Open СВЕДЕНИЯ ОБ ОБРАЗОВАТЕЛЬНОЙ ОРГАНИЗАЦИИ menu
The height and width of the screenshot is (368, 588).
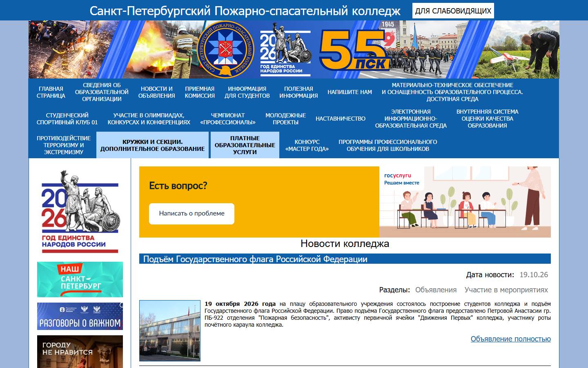[102, 92]
